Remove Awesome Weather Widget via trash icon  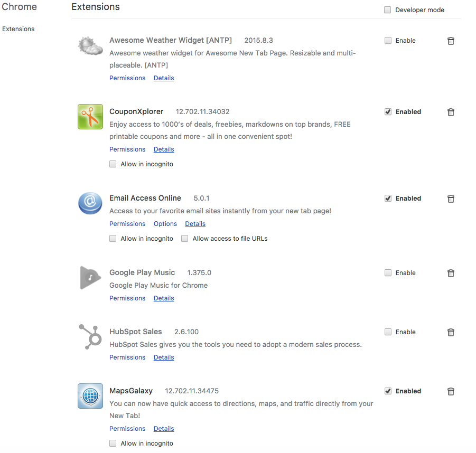click(451, 41)
